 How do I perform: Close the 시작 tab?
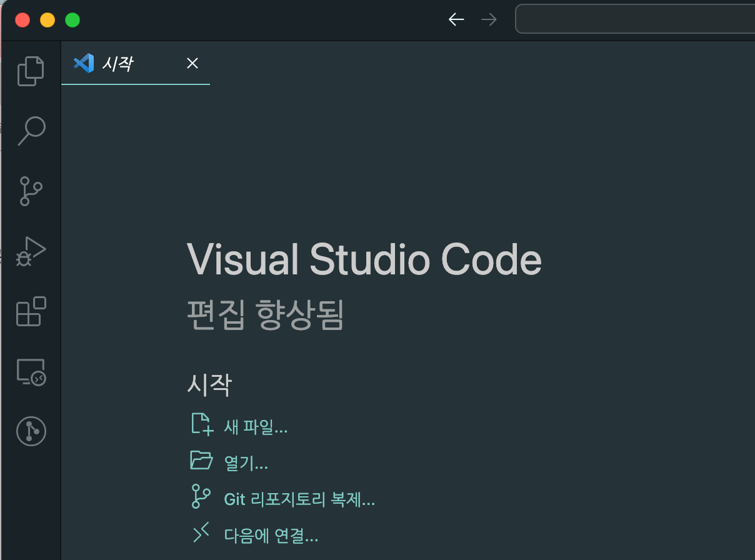192,63
